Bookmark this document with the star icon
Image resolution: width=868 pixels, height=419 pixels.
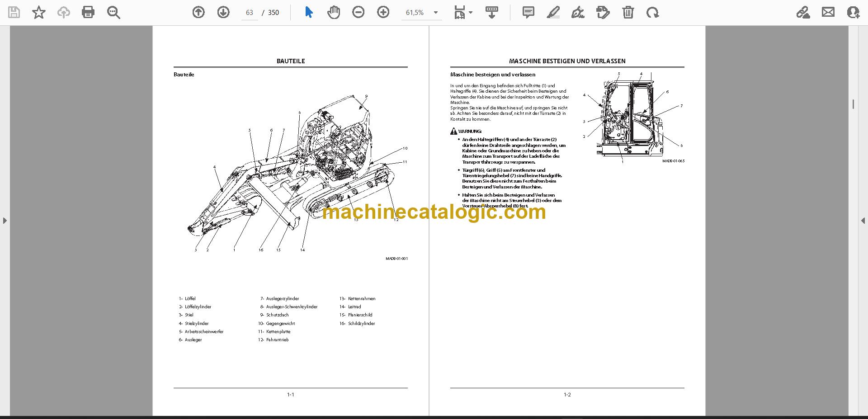[x=39, y=12]
